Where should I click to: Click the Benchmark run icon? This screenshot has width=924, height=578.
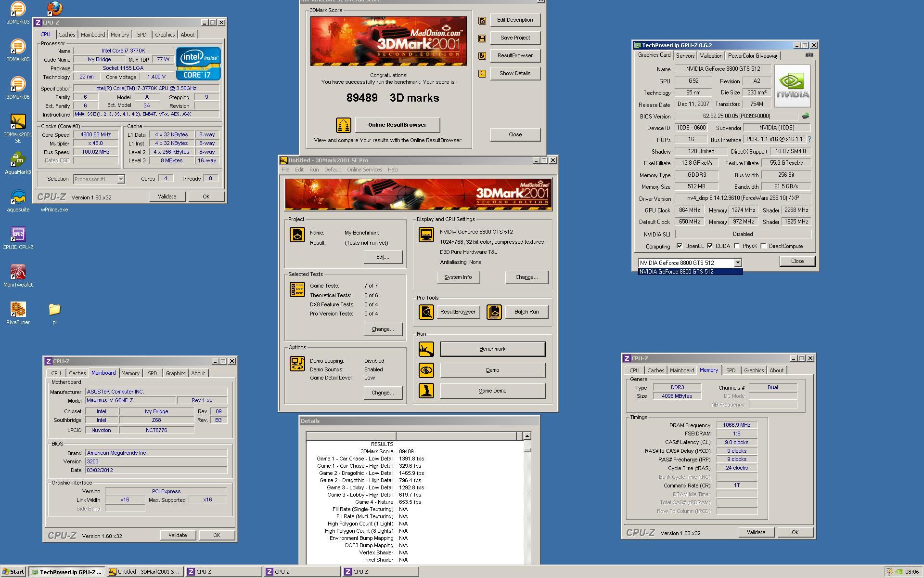coord(426,349)
